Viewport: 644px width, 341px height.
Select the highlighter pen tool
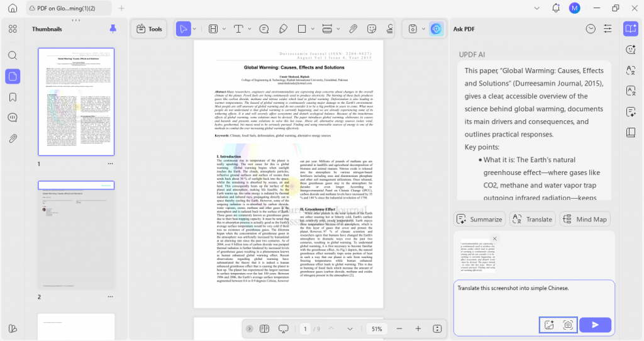283,29
